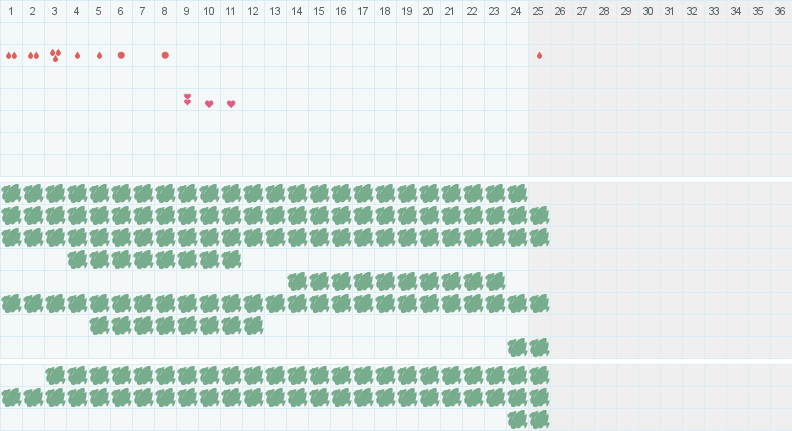Image resolution: width=792 pixels, height=431 pixels.
Task: Click the day 14 green mark starting the 14–23 row
Action: point(297,281)
